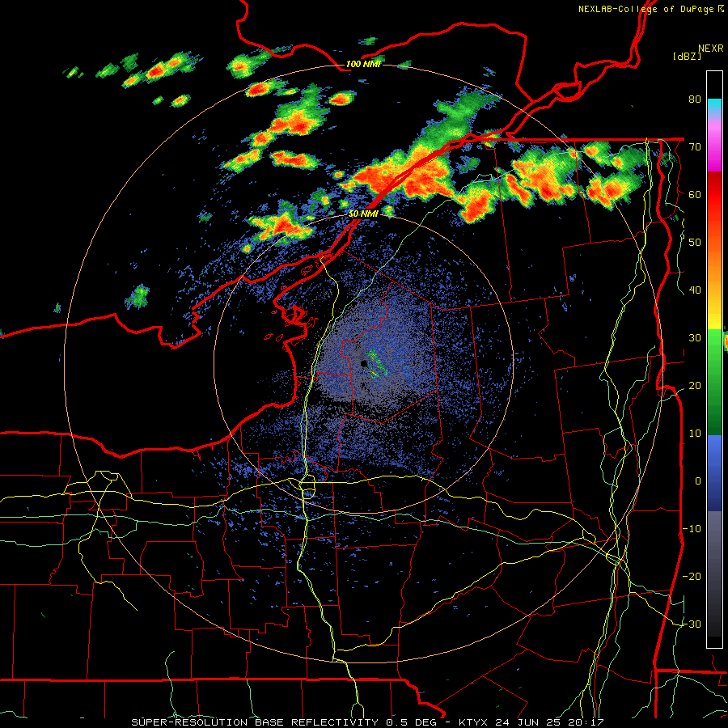Click the [dBZ] units label
728x728 pixels.
[x=687, y=57]
